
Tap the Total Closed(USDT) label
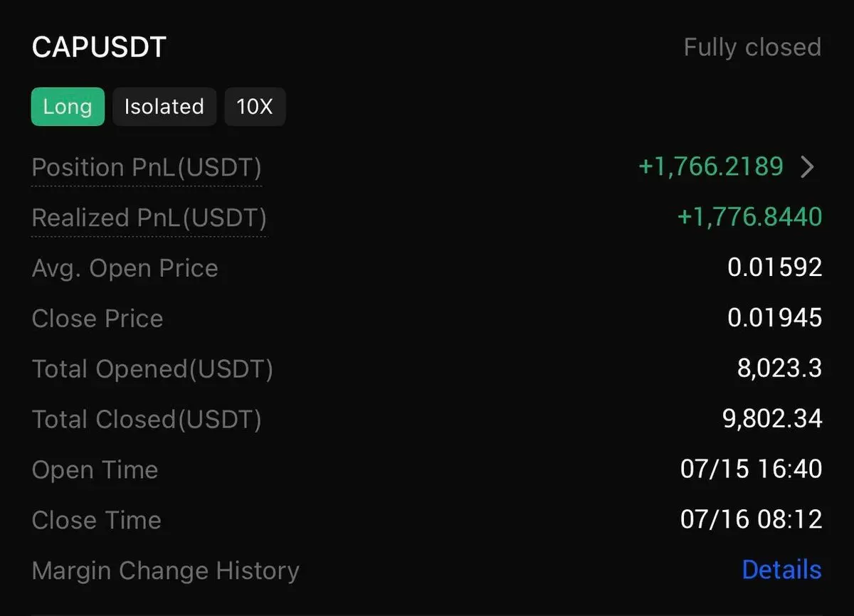click(x=147, y=419)
